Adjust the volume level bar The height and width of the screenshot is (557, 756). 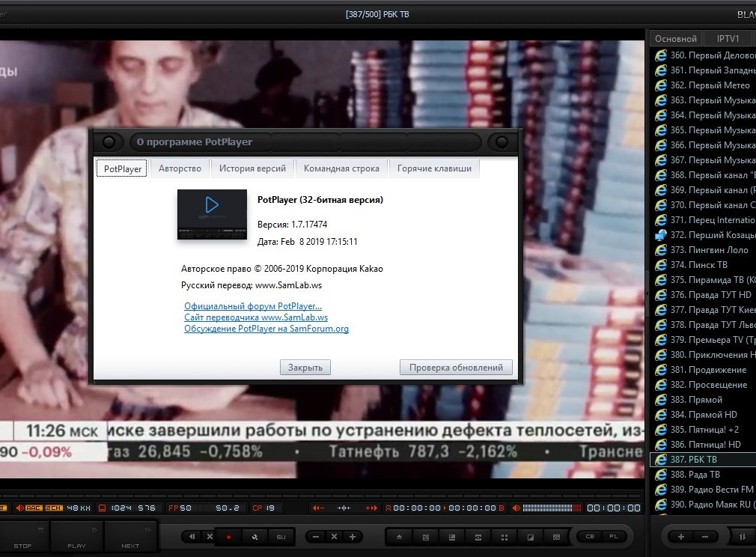point(552,508)
